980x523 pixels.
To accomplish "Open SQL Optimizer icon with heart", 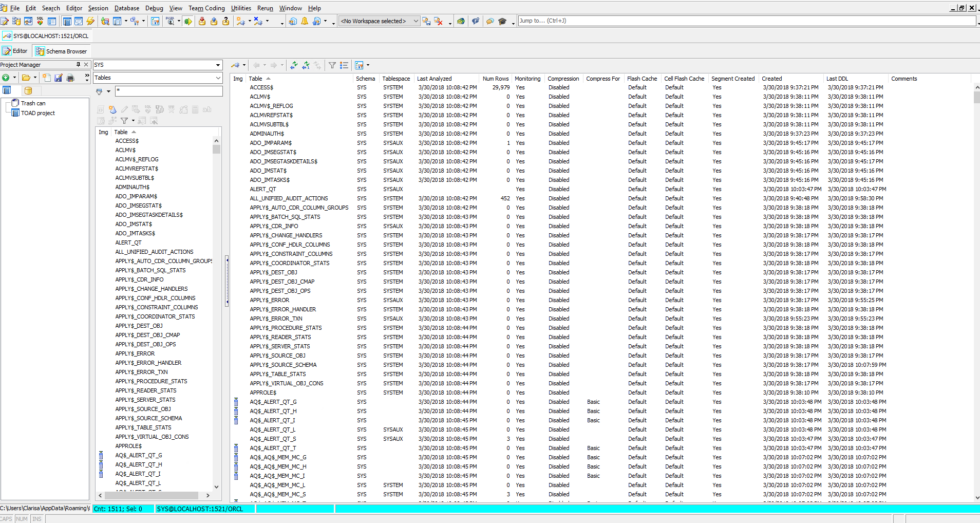I will pyautogui.click(x=40, y=21).
